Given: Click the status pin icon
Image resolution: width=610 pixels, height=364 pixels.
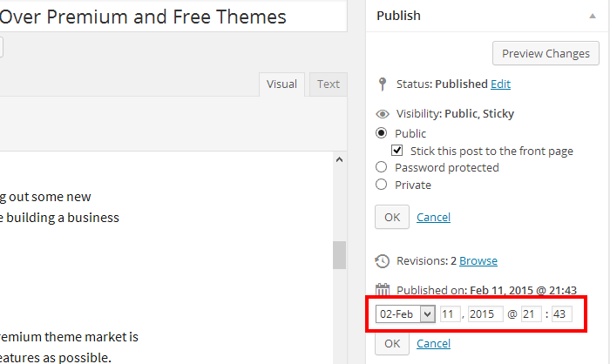Looking at the screenshot, I should point(382,84).
